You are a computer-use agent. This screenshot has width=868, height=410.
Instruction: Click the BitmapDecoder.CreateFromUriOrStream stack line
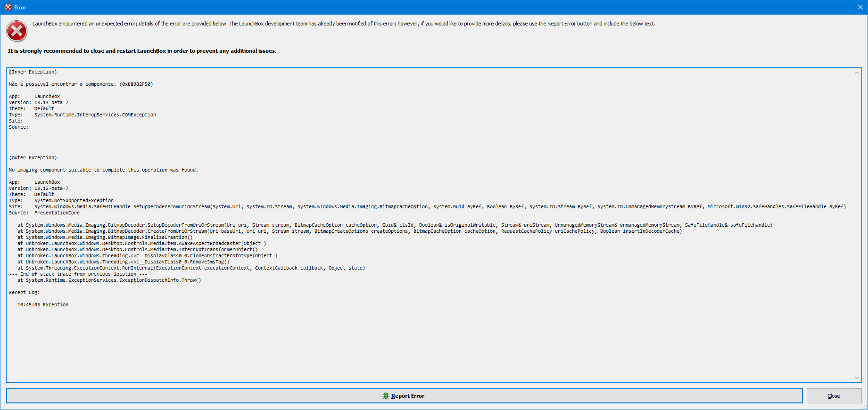pos(350,231)
